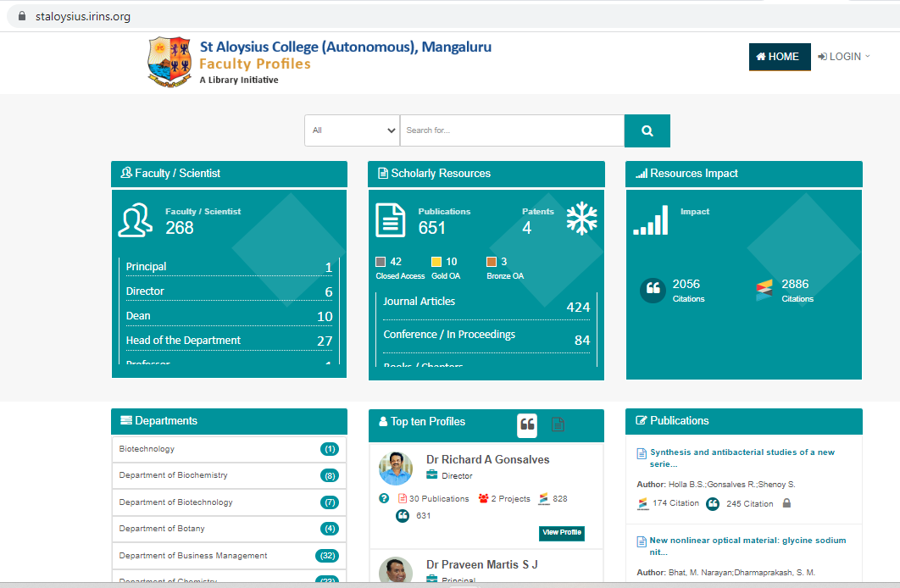The width and height of the screenshot is (900, 588).
Task: Click the patents count 4
Action: point(527,228)
